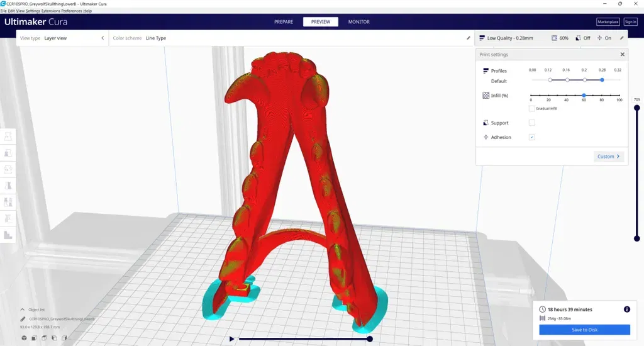Select the Support Blocker tool

[x=8, y=218]
